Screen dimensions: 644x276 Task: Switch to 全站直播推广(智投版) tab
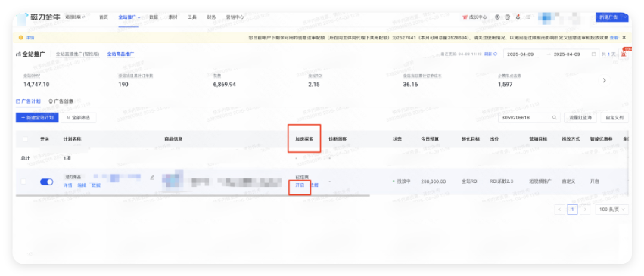point(78,54)
